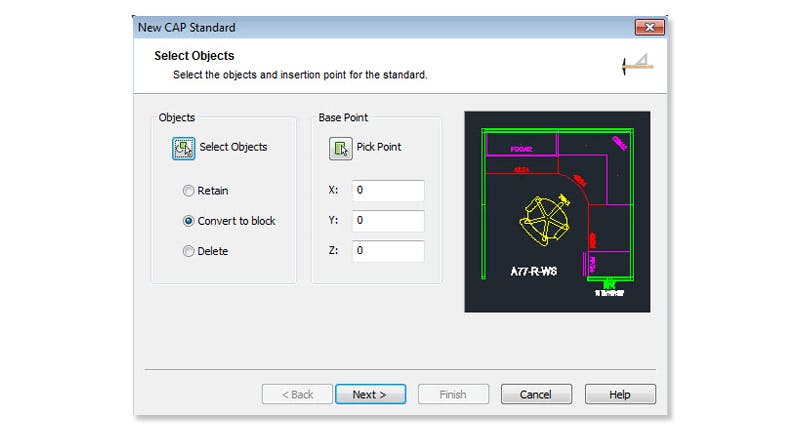Click the Pick Point icon button
The height and width of the screenshot is (430, 800).
coord(340,148)
